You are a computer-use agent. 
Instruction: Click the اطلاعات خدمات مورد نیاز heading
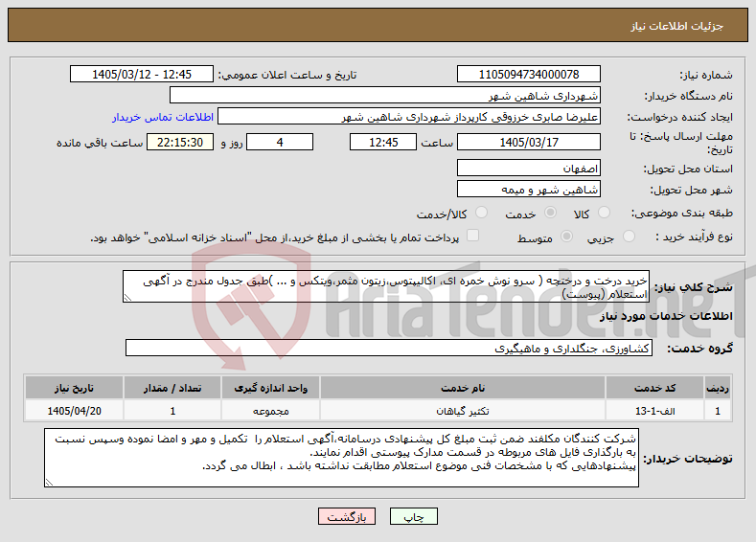click(x=666, y=316)
